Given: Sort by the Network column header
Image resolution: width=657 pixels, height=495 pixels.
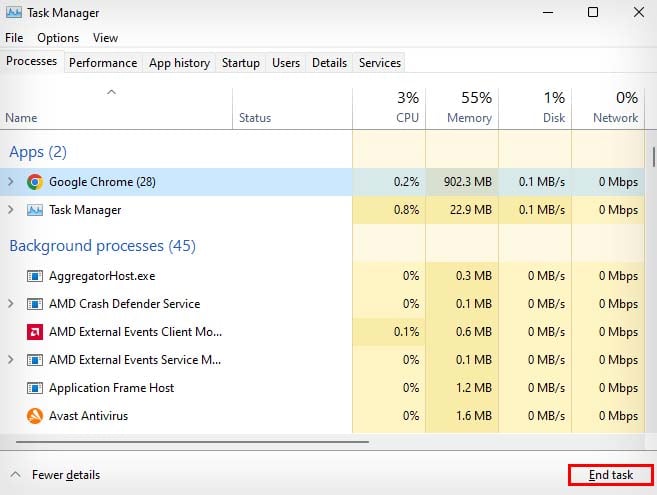Looking at the screenshot, I should tap(608, 109).
